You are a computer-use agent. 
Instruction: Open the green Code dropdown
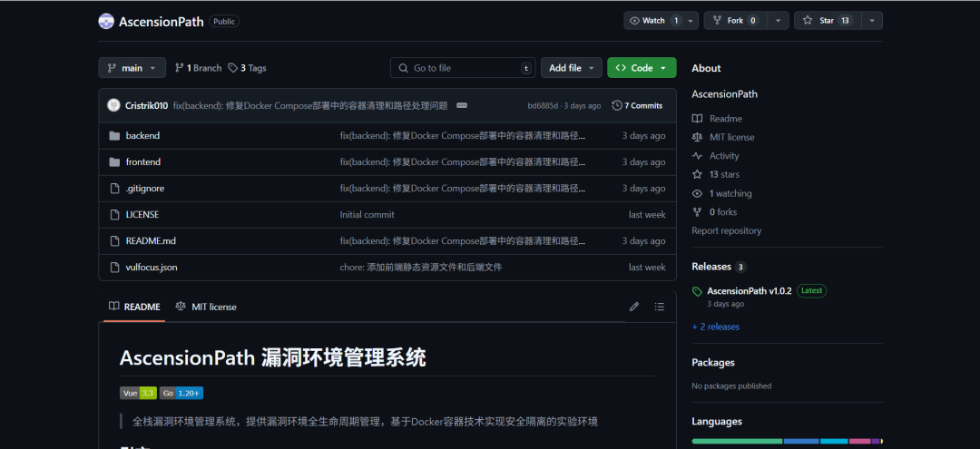[642, 68]
